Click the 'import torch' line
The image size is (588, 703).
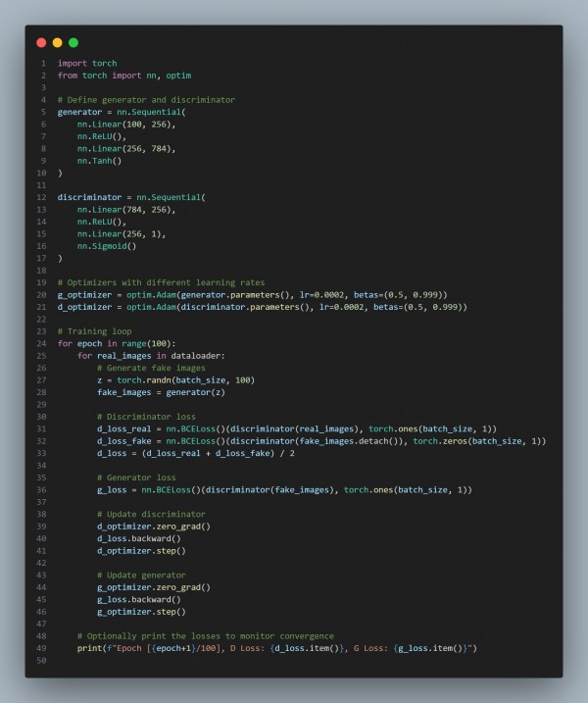87,63
